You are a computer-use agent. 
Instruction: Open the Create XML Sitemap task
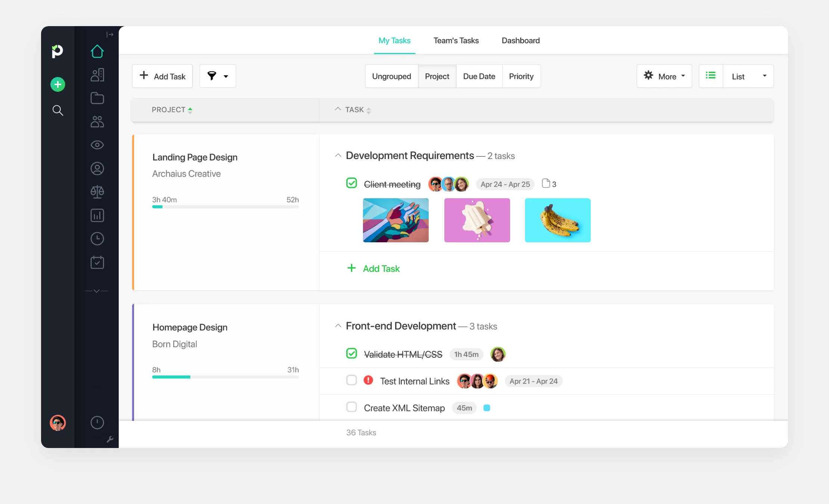pos(404,408)
